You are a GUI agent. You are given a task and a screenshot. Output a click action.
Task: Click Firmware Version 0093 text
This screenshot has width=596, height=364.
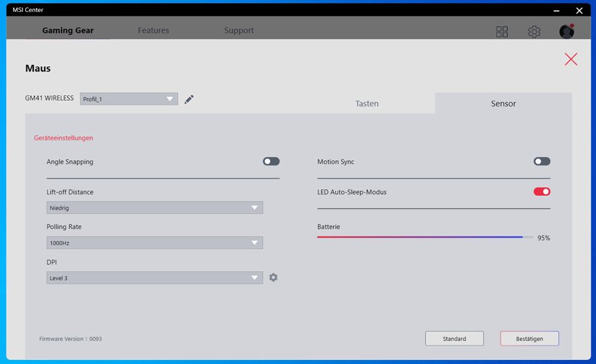tap(70, 339)
